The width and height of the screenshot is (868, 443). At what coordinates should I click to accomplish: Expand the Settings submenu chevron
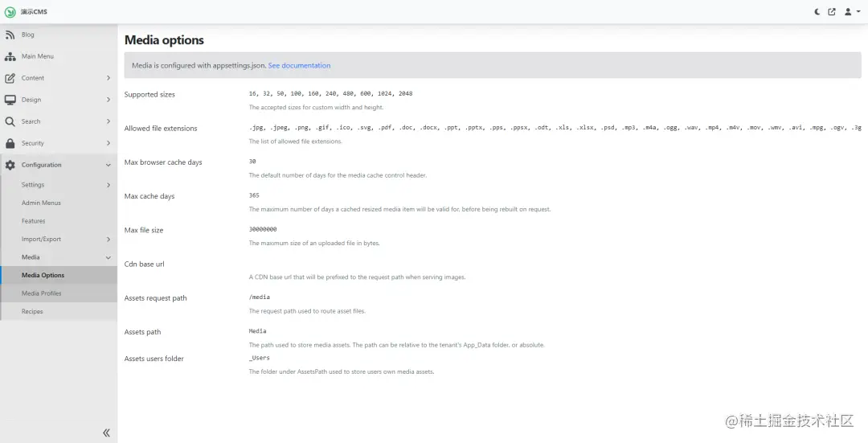[108, 185]
